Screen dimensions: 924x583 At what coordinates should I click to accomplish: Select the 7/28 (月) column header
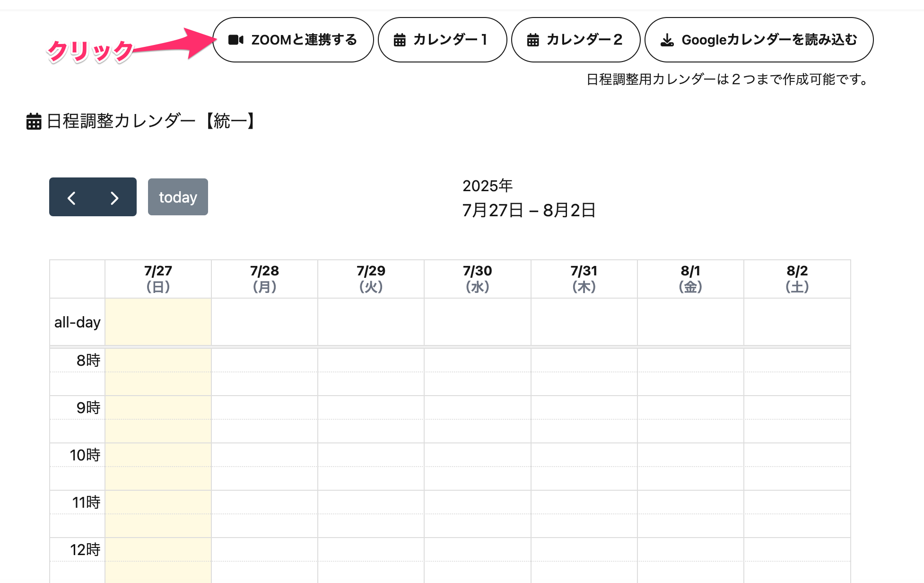[264, 279]
